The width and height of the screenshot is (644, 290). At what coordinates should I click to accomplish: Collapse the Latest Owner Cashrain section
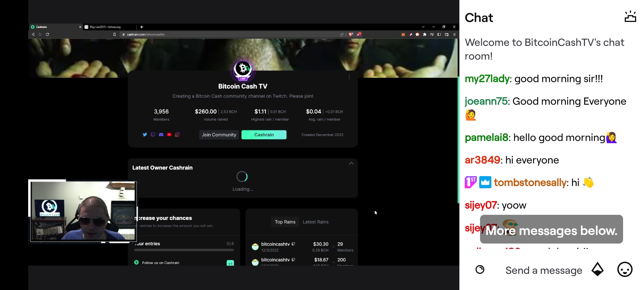(x=351, y=163)
